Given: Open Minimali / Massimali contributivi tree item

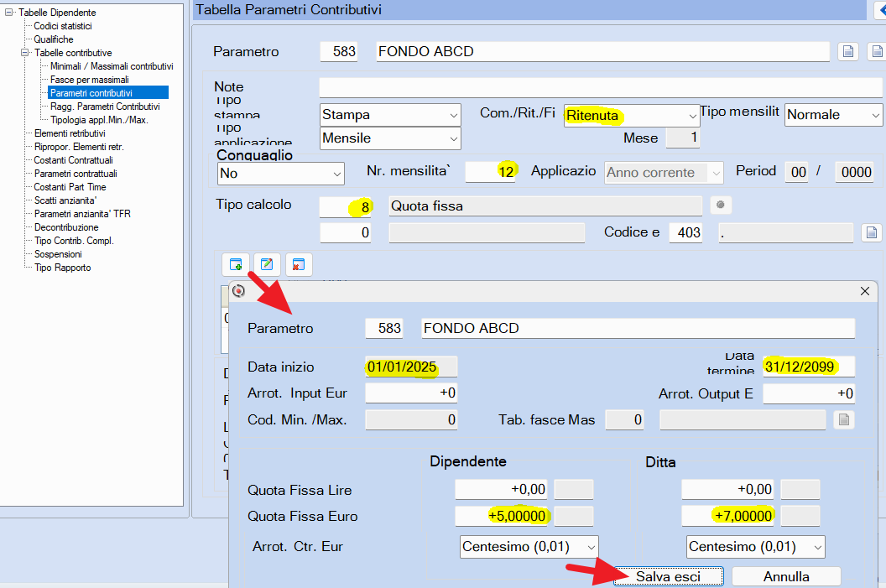Looking at the screenshot, I should [112, 66].
